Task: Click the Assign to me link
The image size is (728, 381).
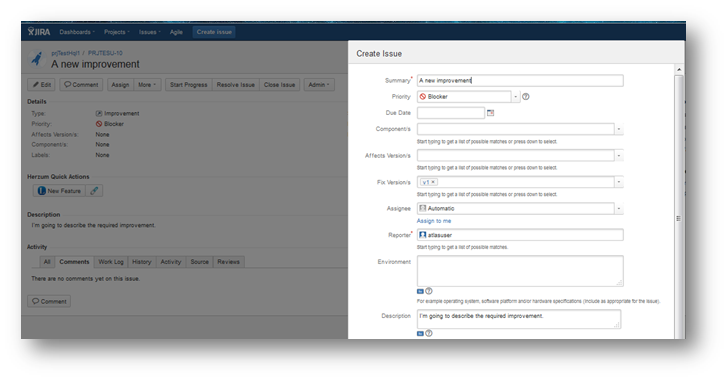Action: (x=434, y=221)
